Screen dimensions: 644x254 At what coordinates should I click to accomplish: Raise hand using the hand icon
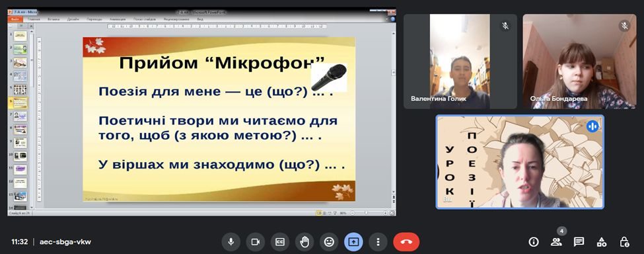pos(304,241)
